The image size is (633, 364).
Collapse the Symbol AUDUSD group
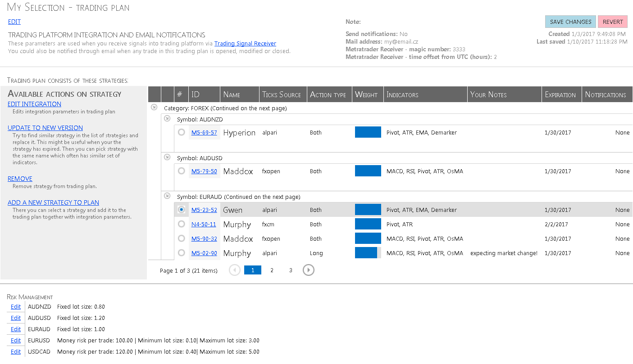[167, 157]
